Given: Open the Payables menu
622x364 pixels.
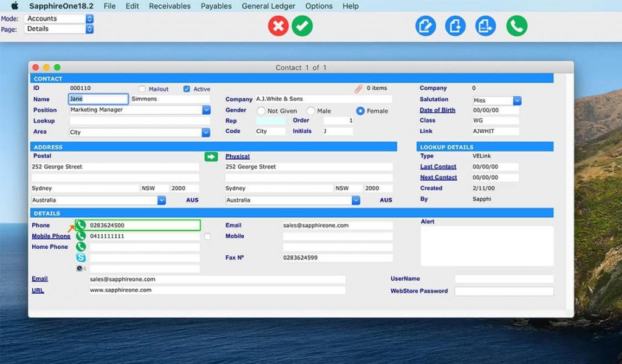Looking at the screenshot, I should coord(216,6).
